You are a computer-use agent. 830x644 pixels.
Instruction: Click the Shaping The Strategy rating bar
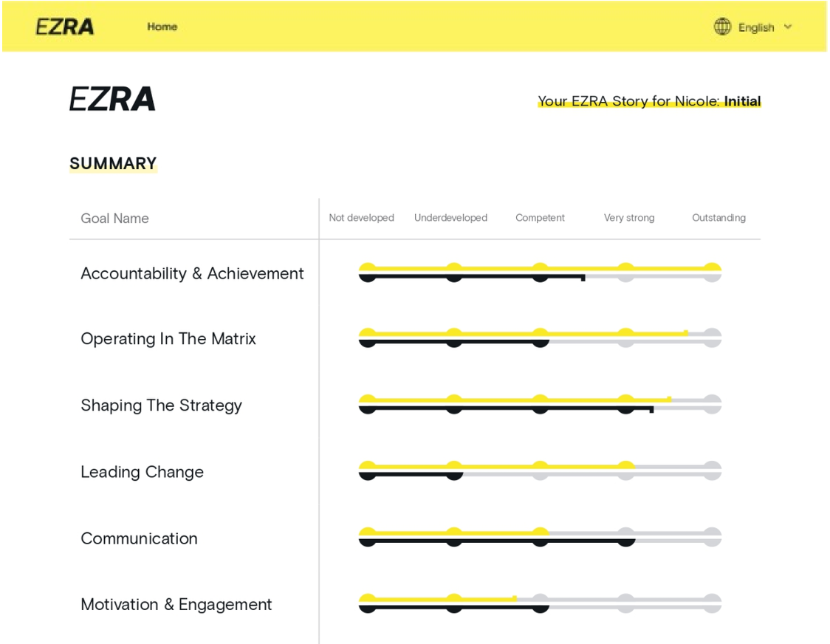540,404
